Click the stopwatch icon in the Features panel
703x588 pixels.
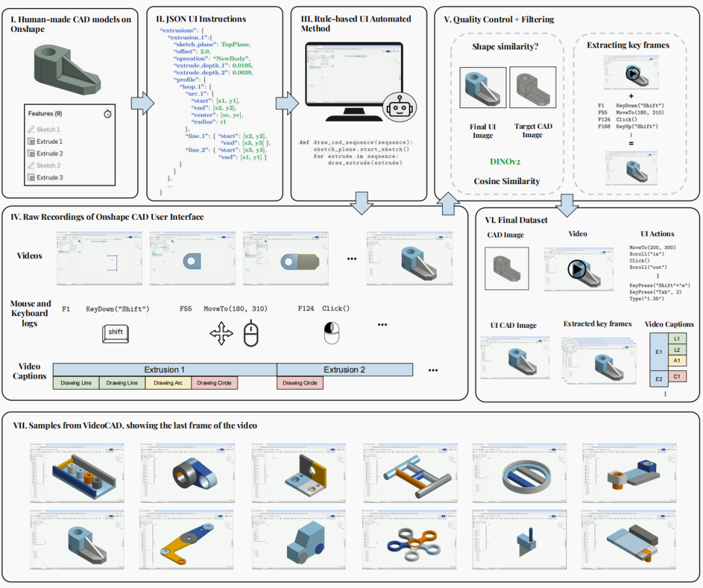coord(107,114)
